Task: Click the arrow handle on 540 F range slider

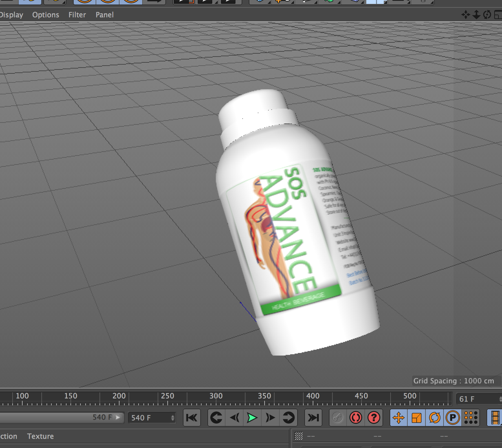Action: pos(118,417)
